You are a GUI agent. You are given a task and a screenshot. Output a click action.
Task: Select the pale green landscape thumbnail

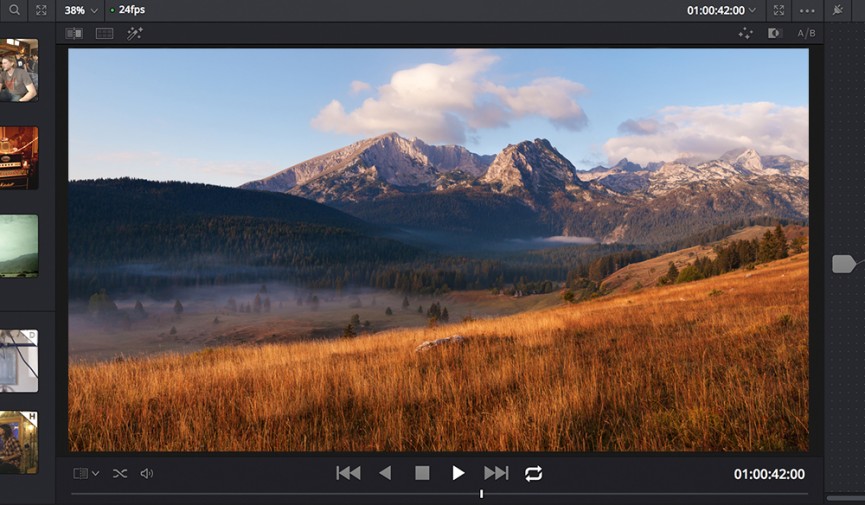point(19,246)
